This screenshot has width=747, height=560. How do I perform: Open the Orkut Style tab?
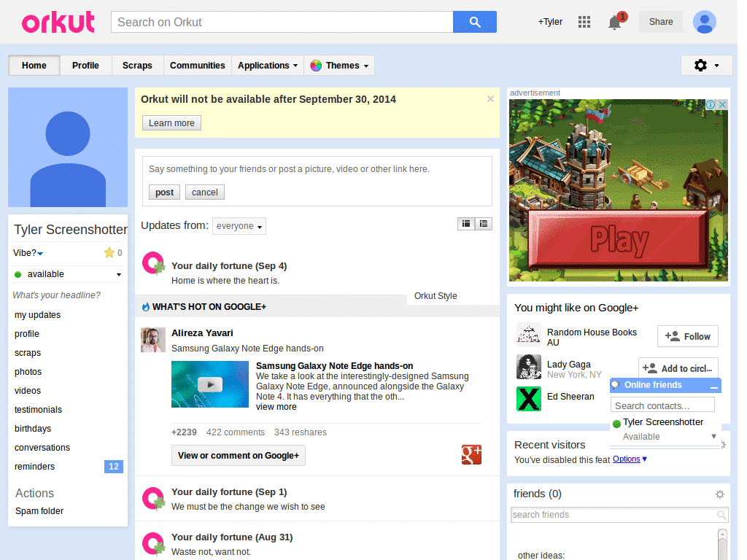tap(436, 296)
